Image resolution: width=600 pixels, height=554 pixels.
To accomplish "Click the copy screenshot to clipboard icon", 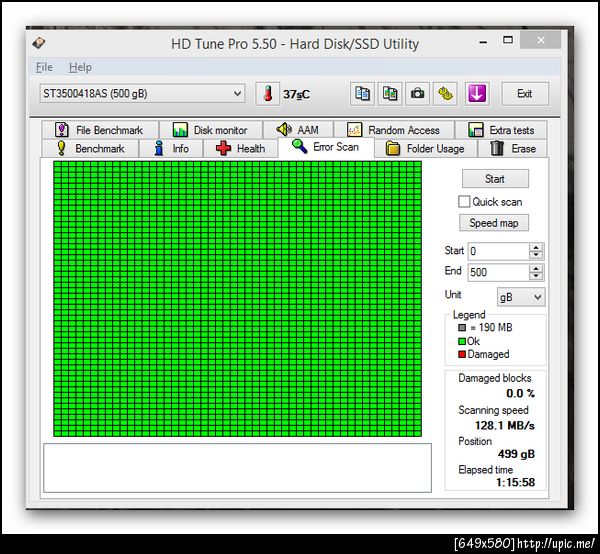I will click(x=390, y=94).
